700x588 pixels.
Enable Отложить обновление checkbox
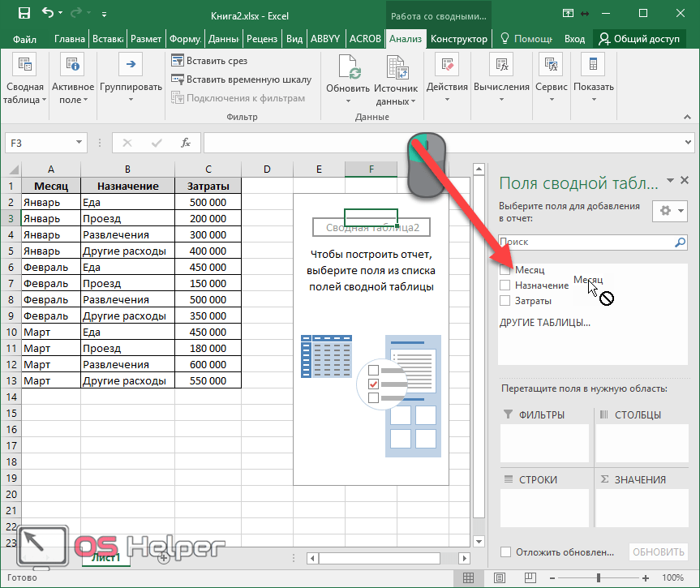pos(506,552)
